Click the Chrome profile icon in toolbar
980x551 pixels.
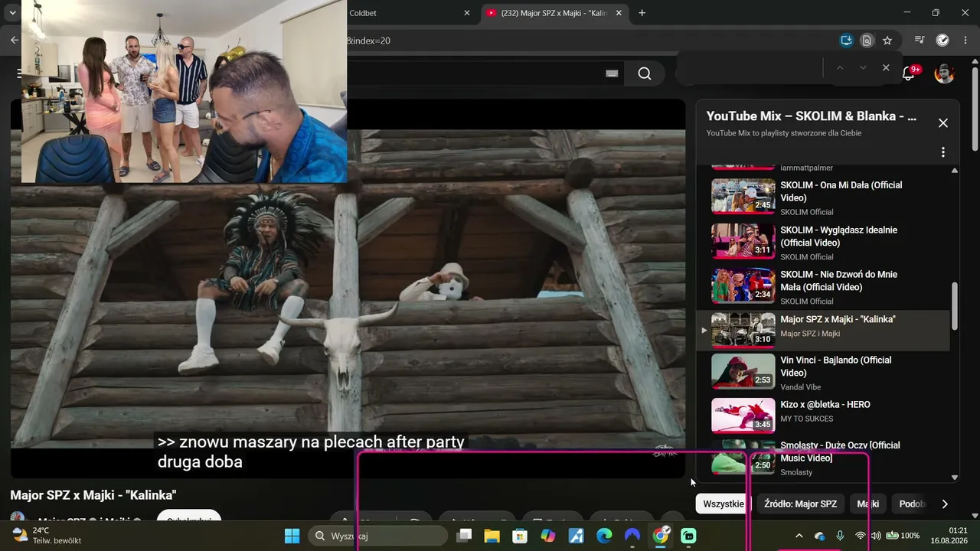click(942, 41)
